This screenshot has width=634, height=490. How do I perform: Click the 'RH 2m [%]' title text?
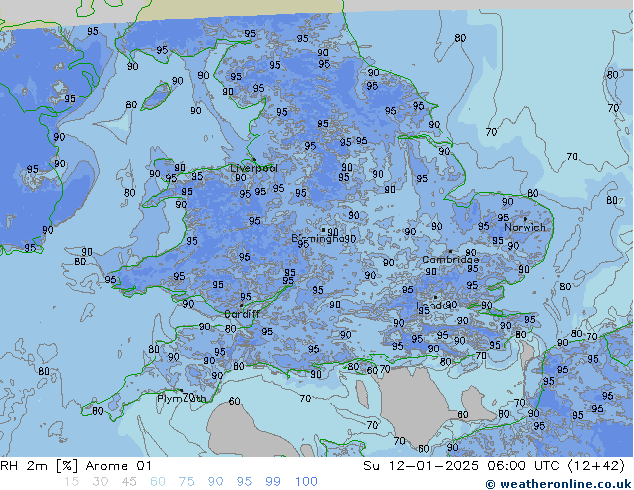click(x=39, y=466)
